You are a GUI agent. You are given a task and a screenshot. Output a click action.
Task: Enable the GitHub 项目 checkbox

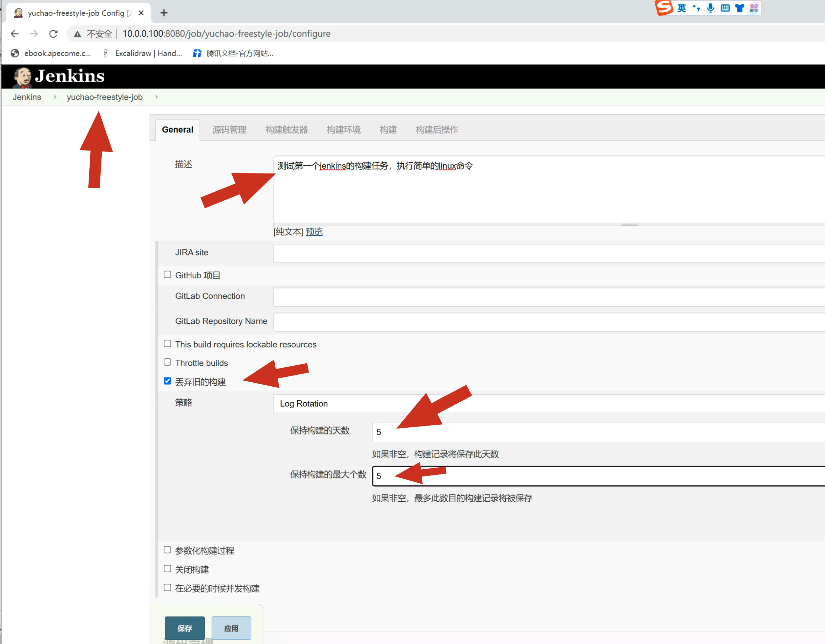pos(167,274)
